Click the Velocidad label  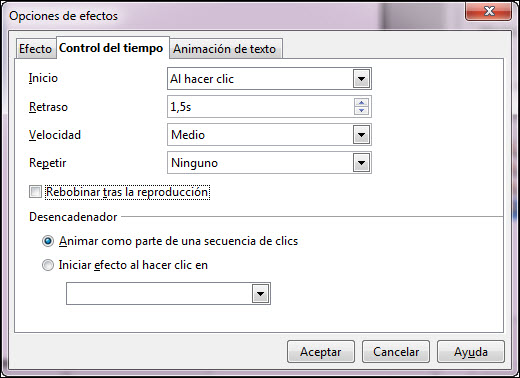coord(55,135)
